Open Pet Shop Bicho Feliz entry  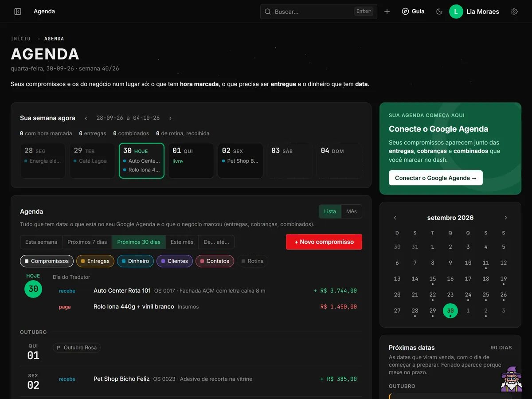pos(207,379)
